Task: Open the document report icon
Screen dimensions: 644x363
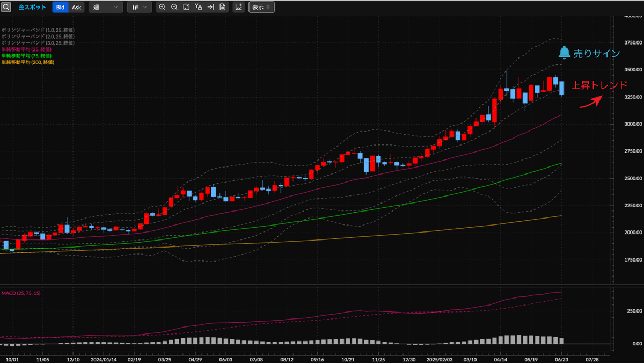Action: [223, 7]
